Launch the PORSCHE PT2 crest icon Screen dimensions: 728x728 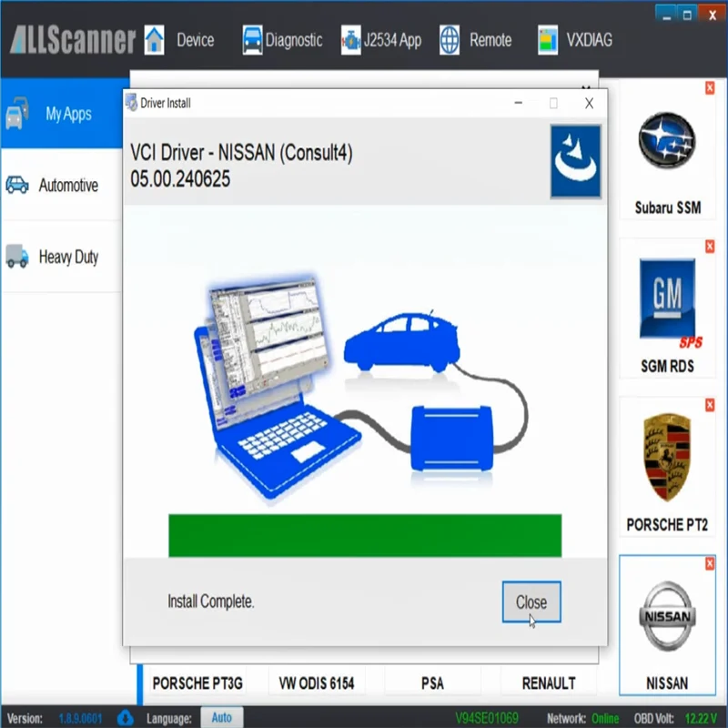coord(667,458)
